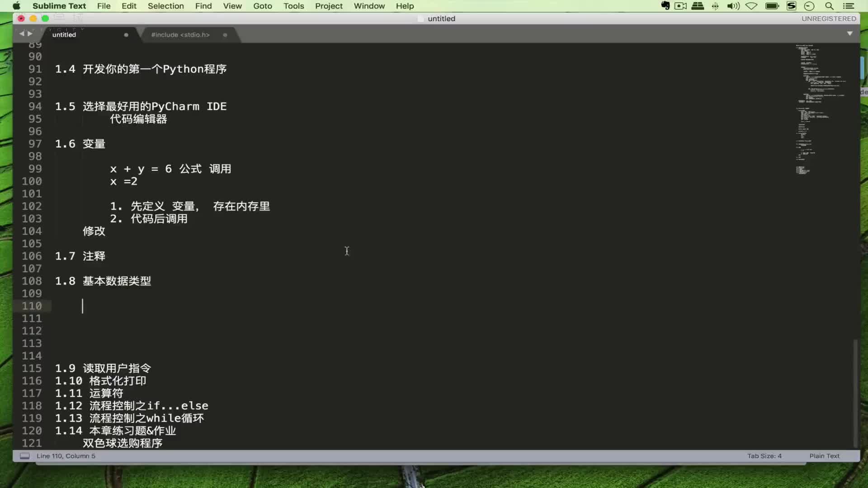Screen dimensions: 868x488
Task: Open the clock menu bar icon
Action: coord(809,6)
